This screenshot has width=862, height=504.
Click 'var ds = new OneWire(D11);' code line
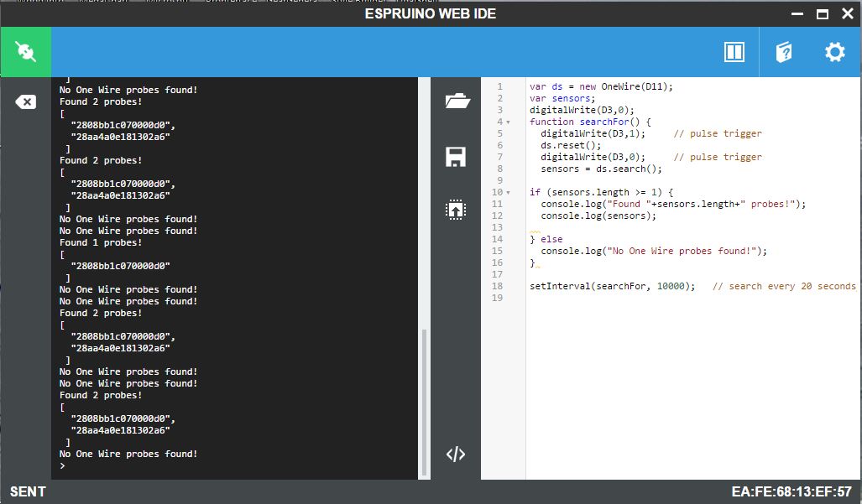pos(601,86)
